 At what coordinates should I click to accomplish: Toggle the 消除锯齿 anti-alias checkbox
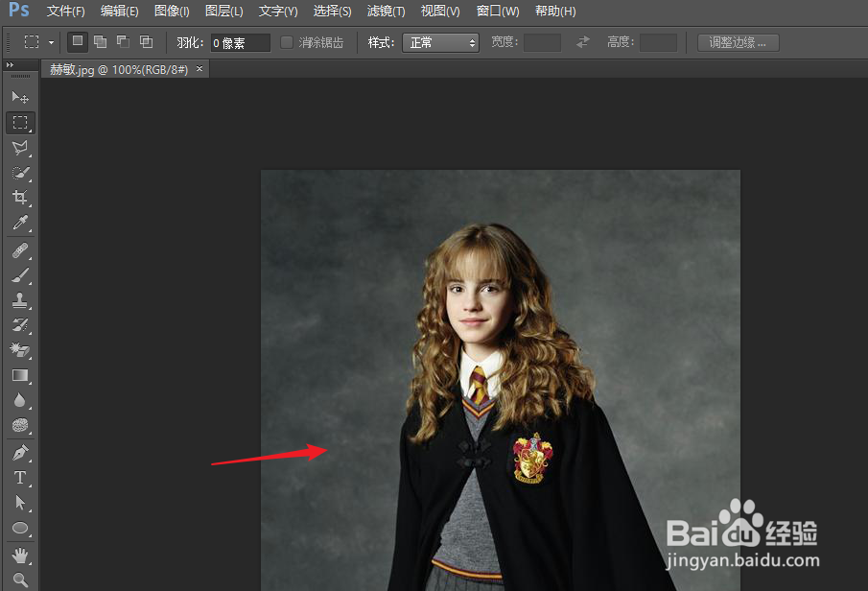(x=287, y=42)
